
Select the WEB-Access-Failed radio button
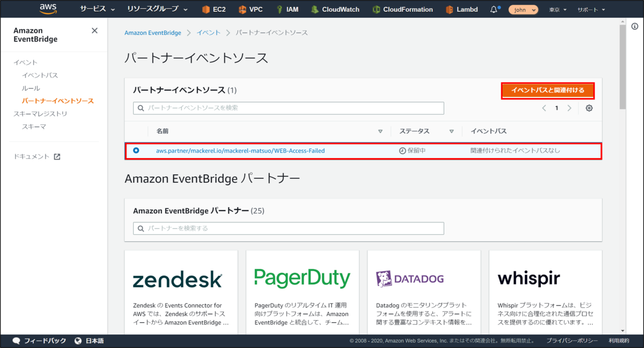(x=136, y=151)
